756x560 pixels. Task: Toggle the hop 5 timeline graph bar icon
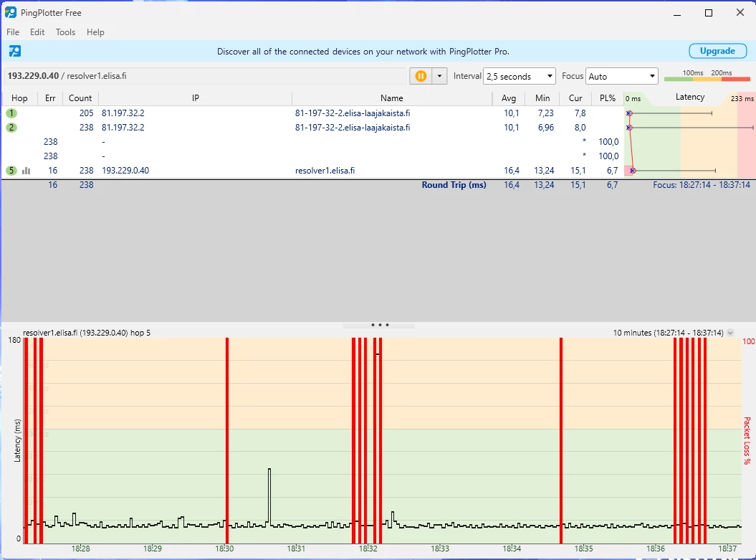tap(27, 171)
